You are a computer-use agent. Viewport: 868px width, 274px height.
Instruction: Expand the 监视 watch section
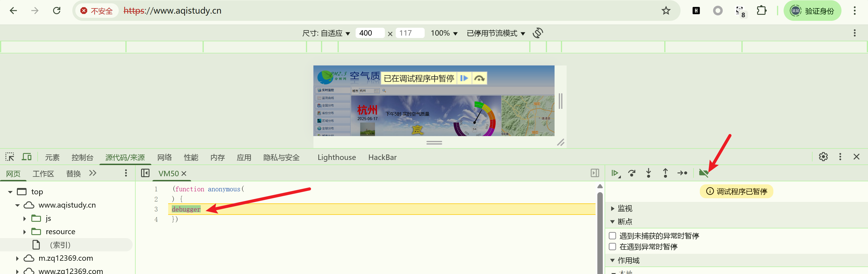pos(613,209)
